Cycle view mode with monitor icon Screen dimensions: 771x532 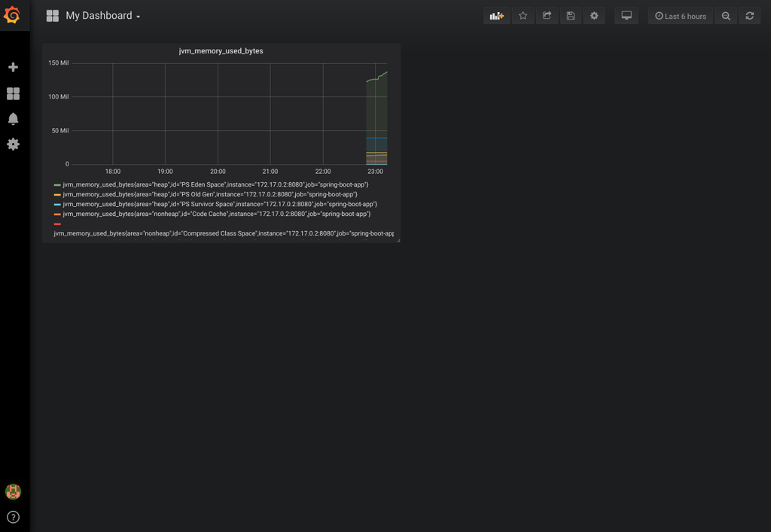coord(626,16)
